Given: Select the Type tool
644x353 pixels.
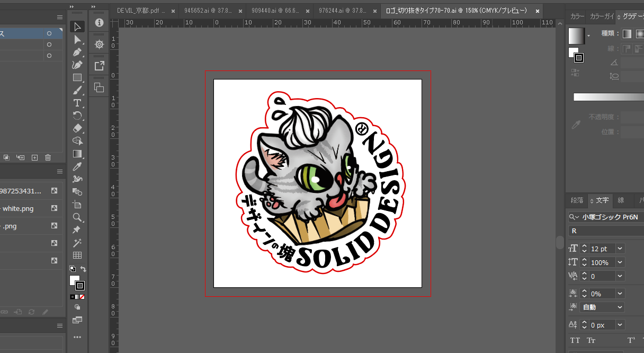Looking at the screenshot, I should coord(77,103).
